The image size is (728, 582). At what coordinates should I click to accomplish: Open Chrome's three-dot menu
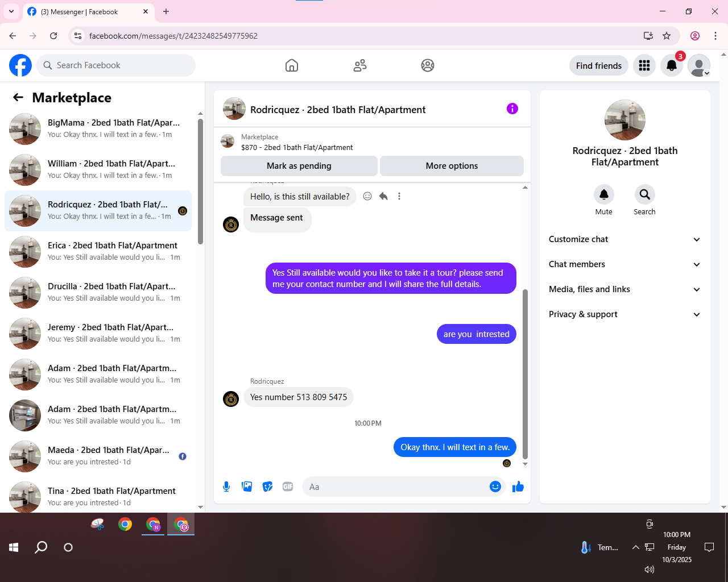(715, 36)
